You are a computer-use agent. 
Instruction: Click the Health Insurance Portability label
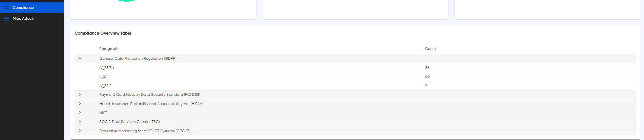click(151, 104)
